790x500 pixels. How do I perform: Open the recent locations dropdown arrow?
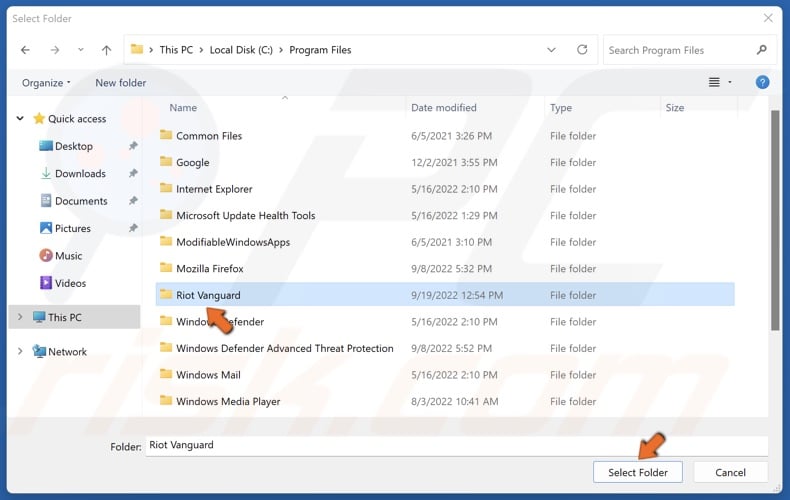tap(81, 50)
